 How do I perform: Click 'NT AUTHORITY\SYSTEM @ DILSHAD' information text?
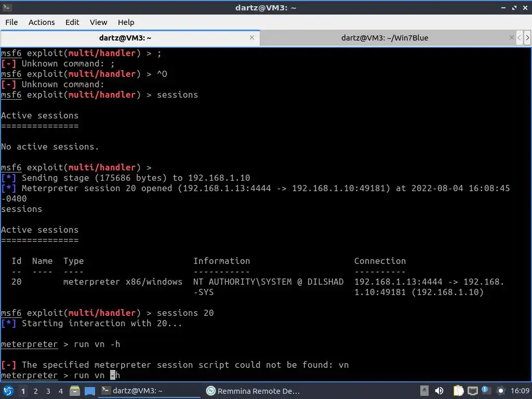point(268,282)
